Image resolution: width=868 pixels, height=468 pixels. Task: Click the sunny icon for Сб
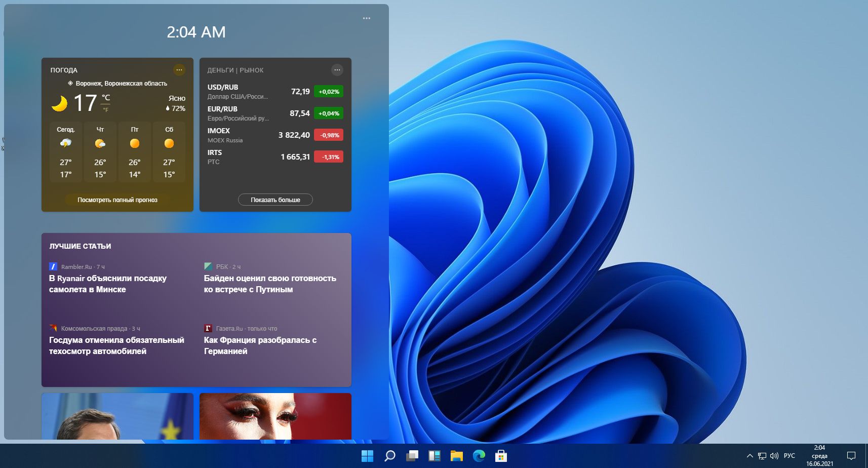click(x=169, y=143)
